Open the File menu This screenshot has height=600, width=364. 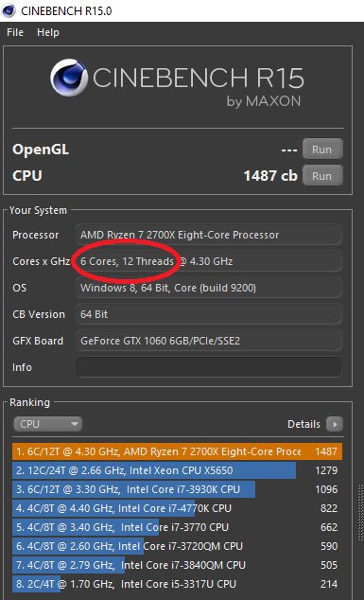click(x=15, y=32)
